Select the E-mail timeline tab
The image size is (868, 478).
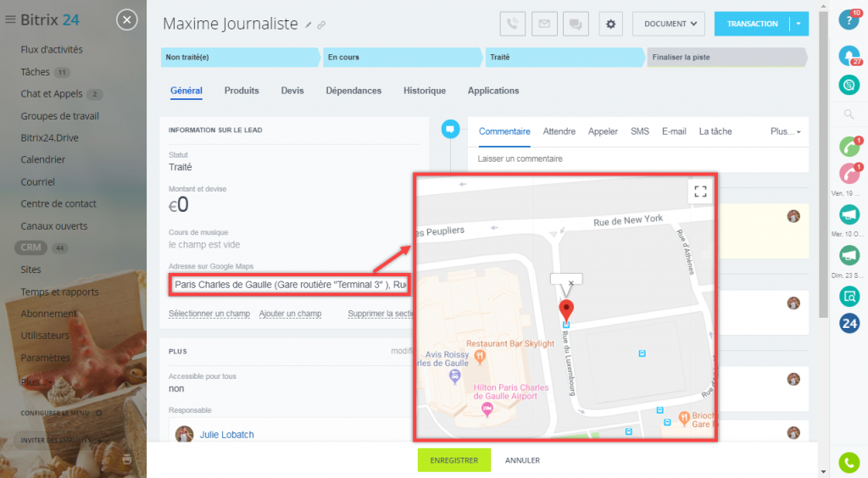click(x=674, y=131)
